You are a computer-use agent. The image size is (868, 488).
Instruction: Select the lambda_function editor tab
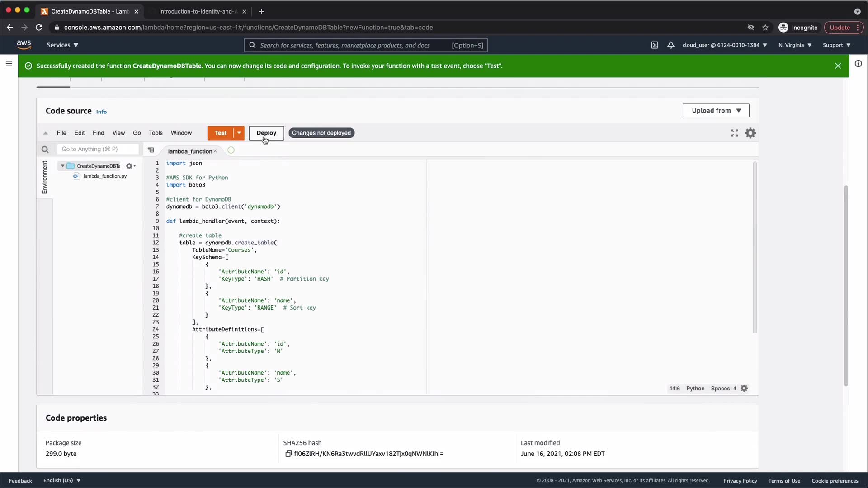coord(189,151)
